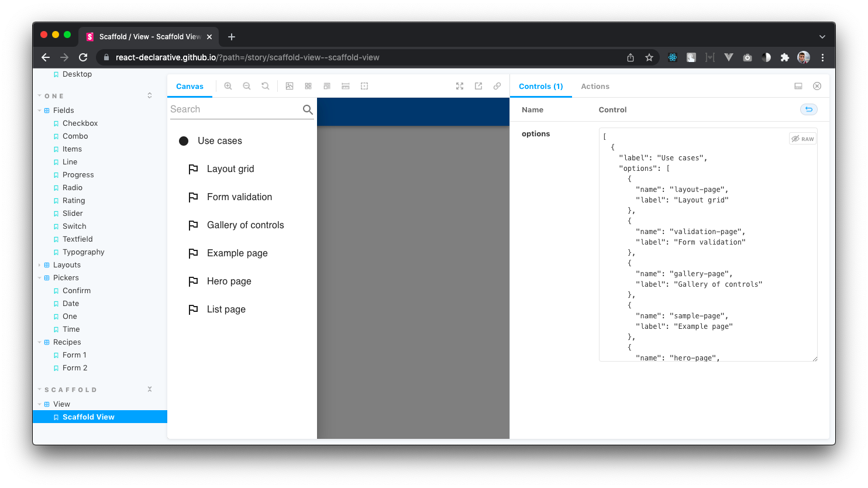Open the Typography story
This screenshot has width=868, height=488.
pos(84,252)
